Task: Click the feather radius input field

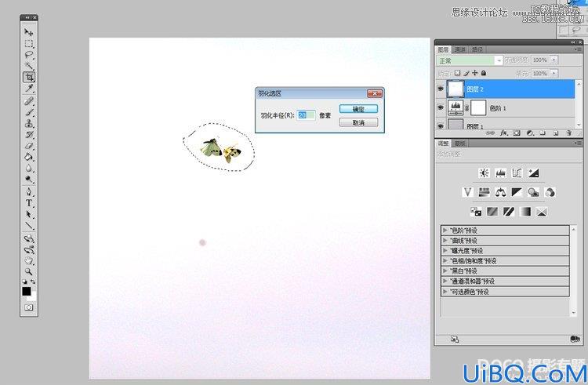Action: coord(306,115)
